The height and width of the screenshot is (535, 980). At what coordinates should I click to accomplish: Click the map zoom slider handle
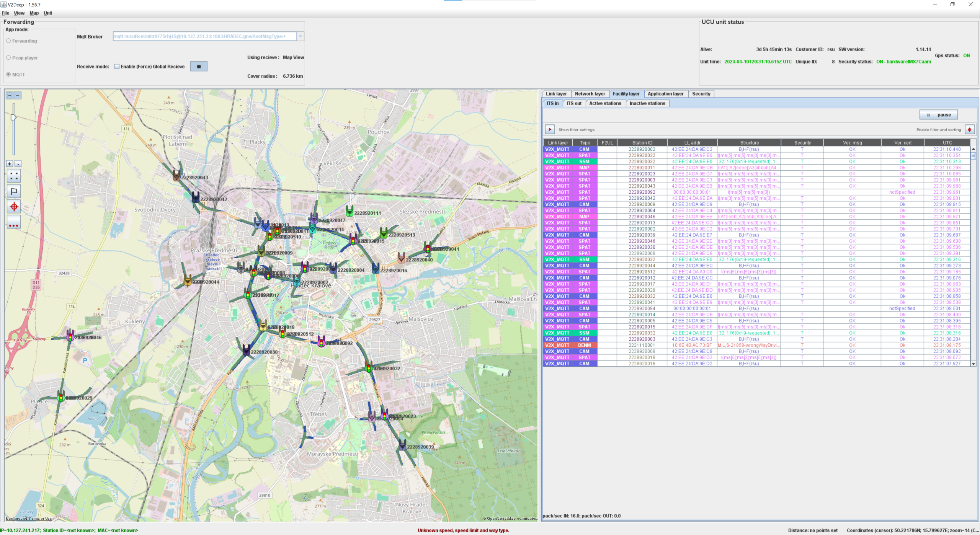click(x=13, y=117)
